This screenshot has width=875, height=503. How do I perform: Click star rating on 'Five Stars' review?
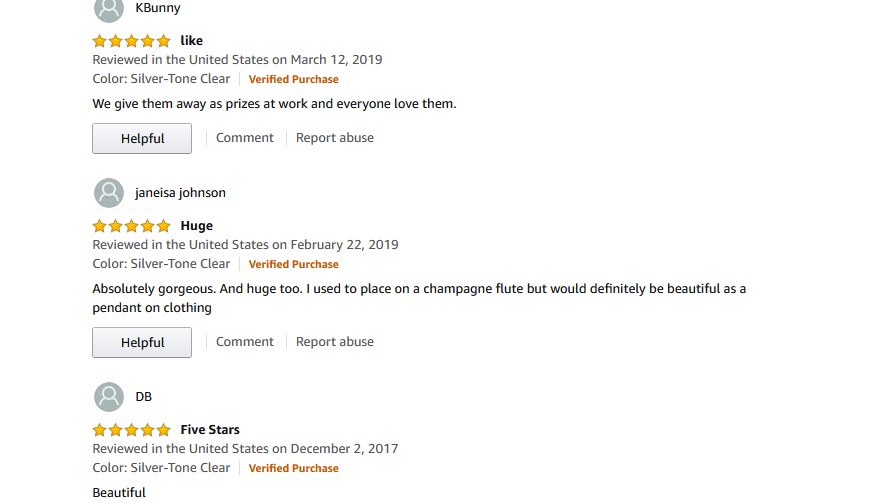point(131,430)
